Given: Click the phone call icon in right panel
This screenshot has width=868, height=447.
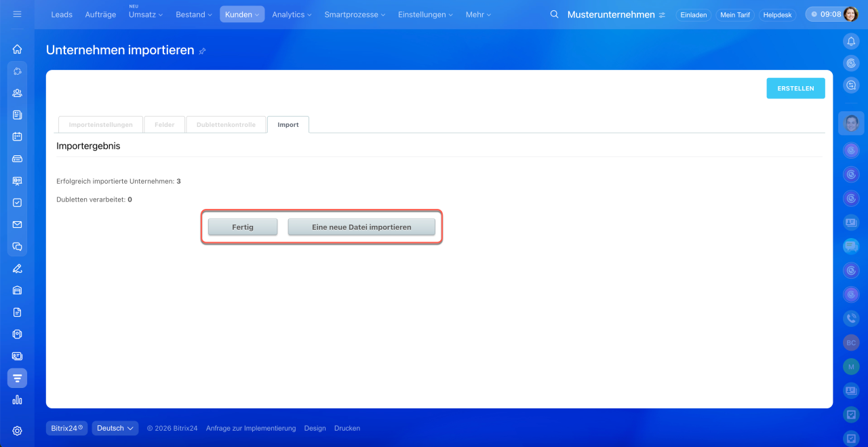Looking at the screenshot, I should click(x=851, y=317).
